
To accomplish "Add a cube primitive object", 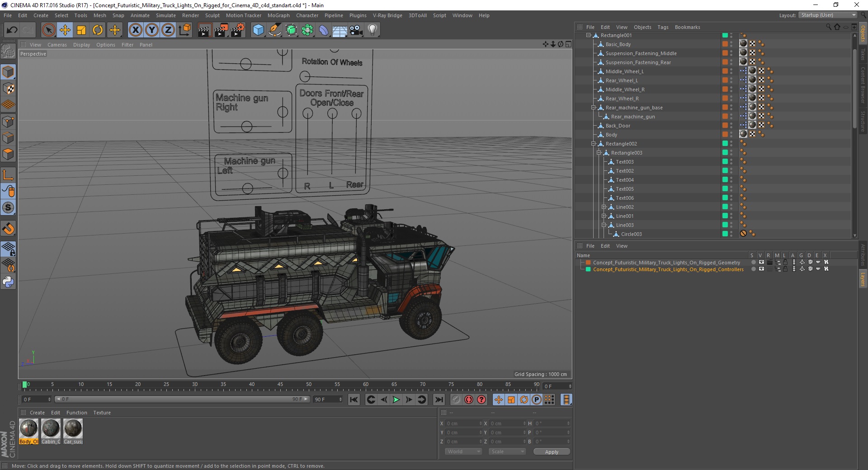I will coord(258,30).
